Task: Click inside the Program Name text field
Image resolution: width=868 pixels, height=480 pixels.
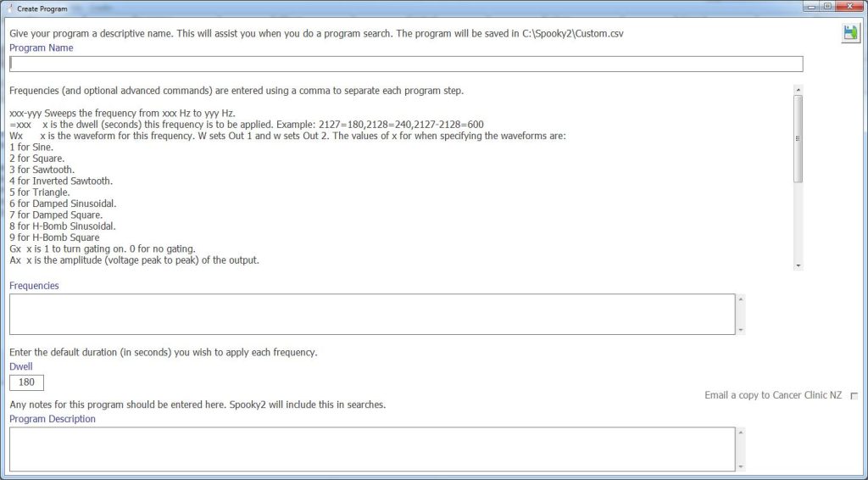Action: tap(405, 64)
